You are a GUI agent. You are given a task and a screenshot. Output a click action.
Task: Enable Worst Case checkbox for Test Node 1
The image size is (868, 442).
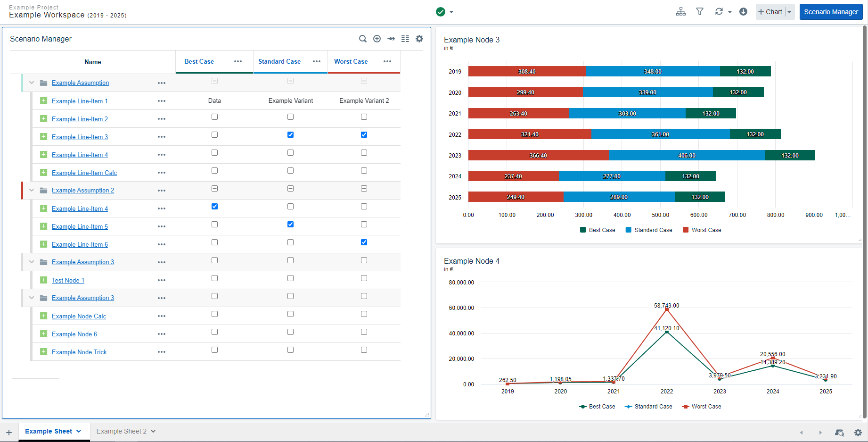point(363,278)
